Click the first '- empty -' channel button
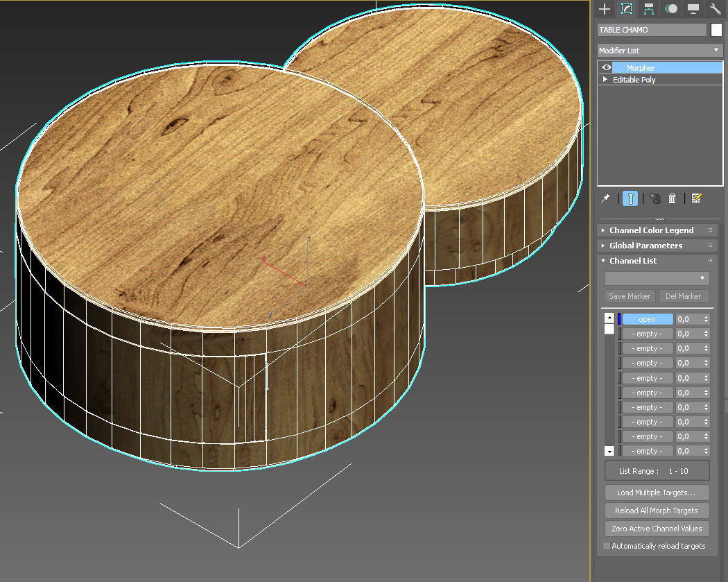This screenshot has height=582, width=728. [x=647, y=334]
